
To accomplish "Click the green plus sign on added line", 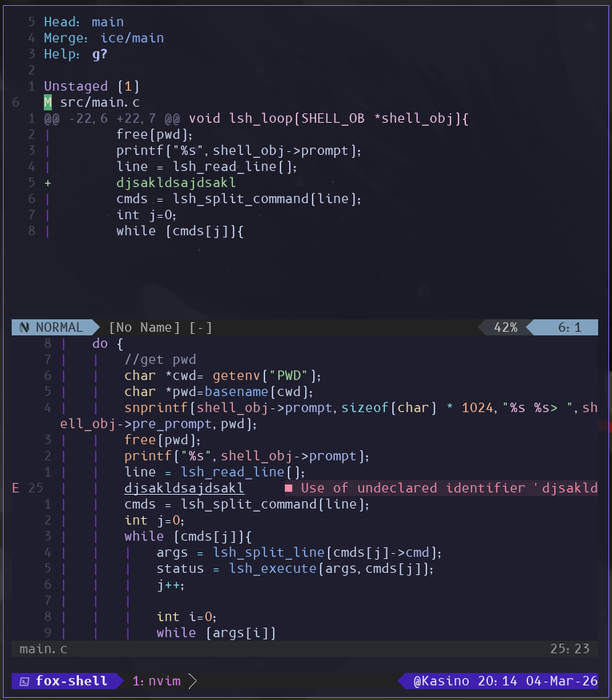I will [47, 183].
